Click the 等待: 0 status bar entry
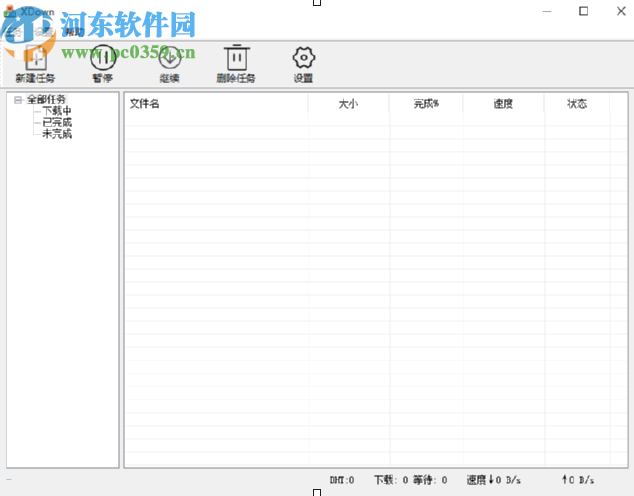634x496 pixels. (x=430, y=480)
